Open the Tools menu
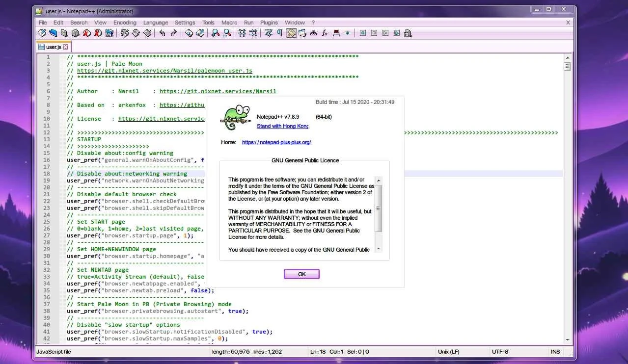 pyautogui.click(x=209, y=23)
